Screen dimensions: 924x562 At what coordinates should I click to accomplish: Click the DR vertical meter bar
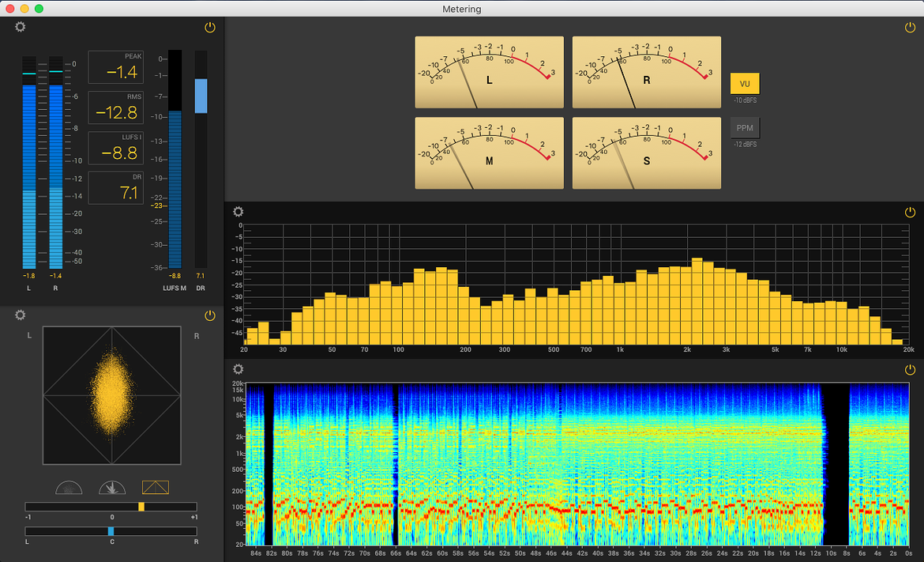click(201, 159)
